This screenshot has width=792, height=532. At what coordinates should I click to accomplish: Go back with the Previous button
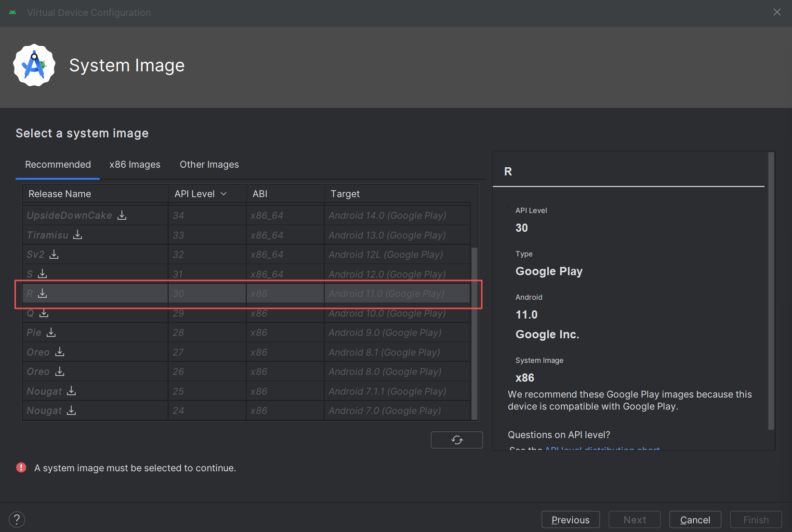pos(570,519)
